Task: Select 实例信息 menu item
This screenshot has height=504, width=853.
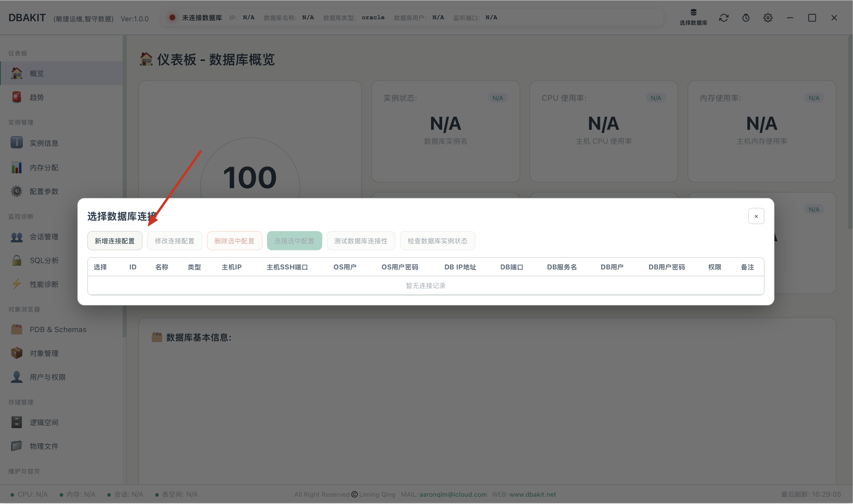Action: [61, 143]
